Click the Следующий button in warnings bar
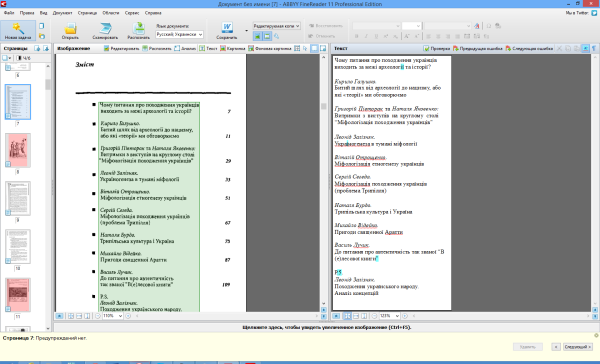Screen dimensions: 600x364 point(578,347)
